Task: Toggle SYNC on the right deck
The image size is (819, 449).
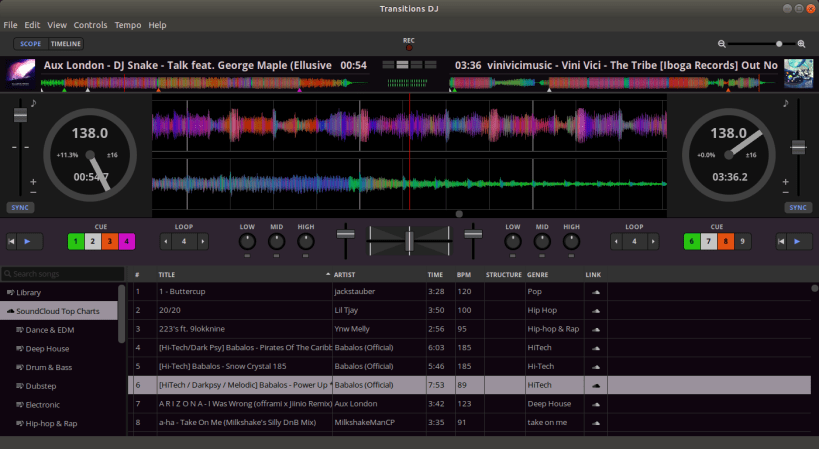Action: click(797, 207)
